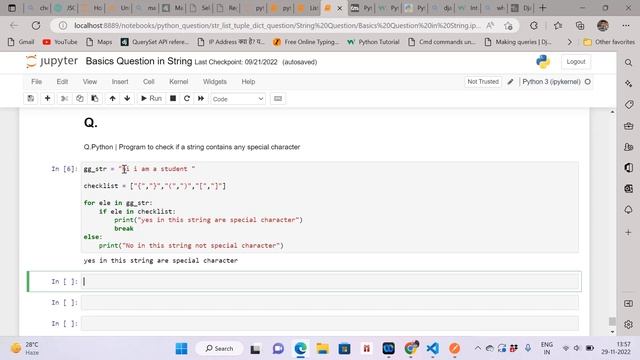Open Visual Studio Code from taskbar
Viewport: 640px width, 360px height.
pos(433,348)
